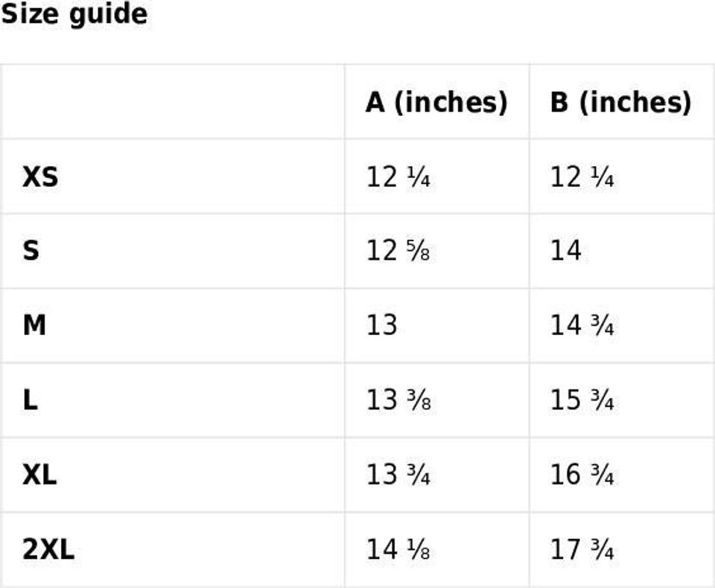This screenshot has height=588, width=715.
Task: Click the 15 ¾ value for size L
Action: [x=582, y=400]
